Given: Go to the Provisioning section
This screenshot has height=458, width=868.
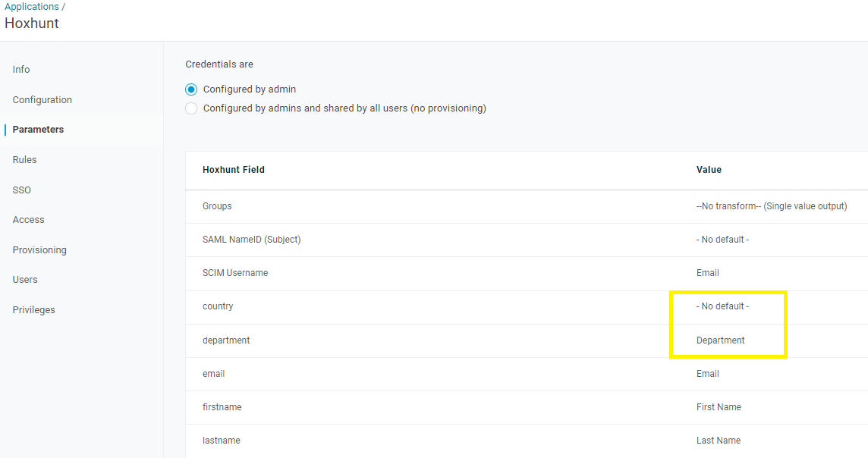Looking at the screenshot, I should coord(39,250).
